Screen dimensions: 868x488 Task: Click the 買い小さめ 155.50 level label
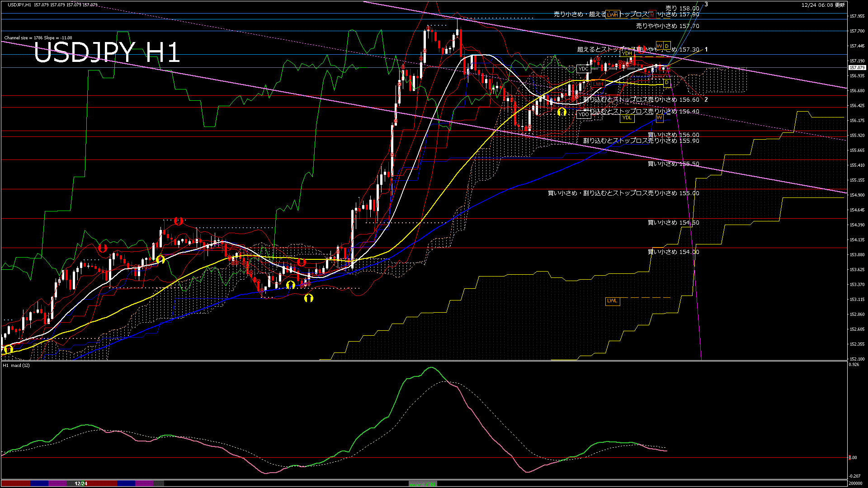673,164
